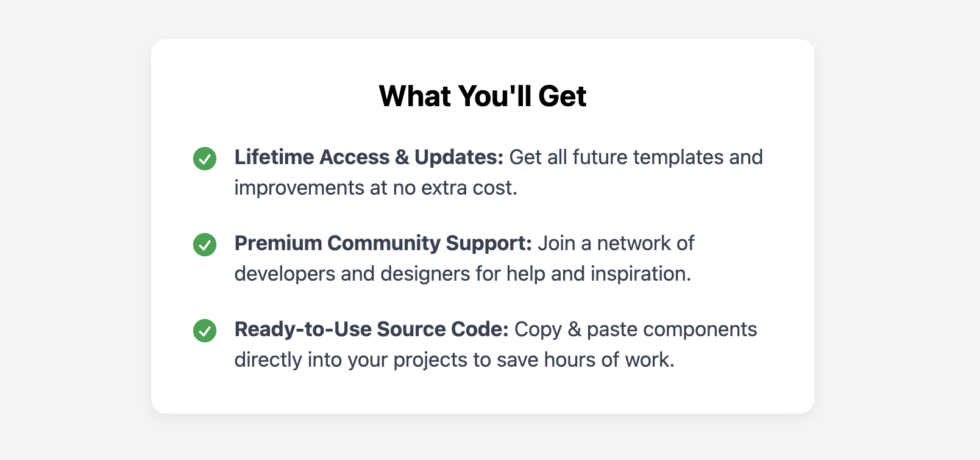980x460 pixels.
Task: Click the green checkmark beside Premium Community Support
Action: (x=205, y=245)
